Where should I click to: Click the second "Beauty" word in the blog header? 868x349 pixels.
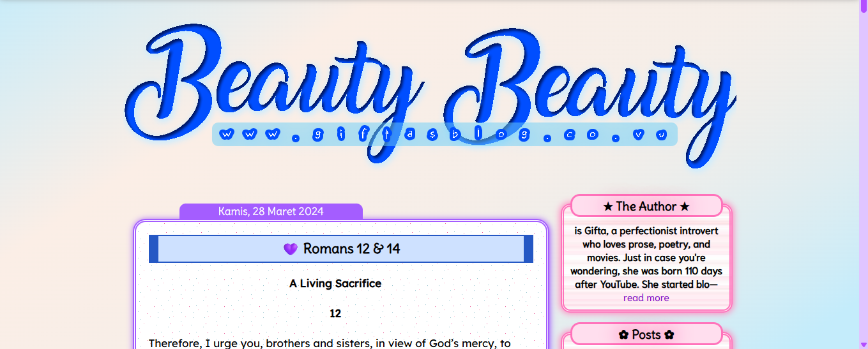click(594, 83)
